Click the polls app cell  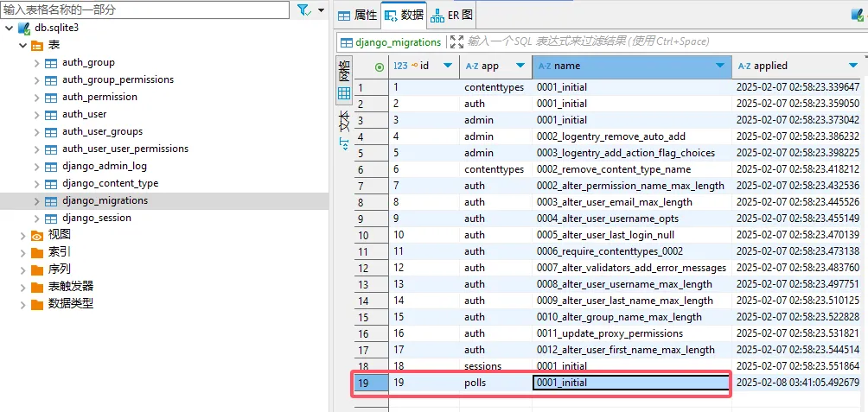[495, 383]
